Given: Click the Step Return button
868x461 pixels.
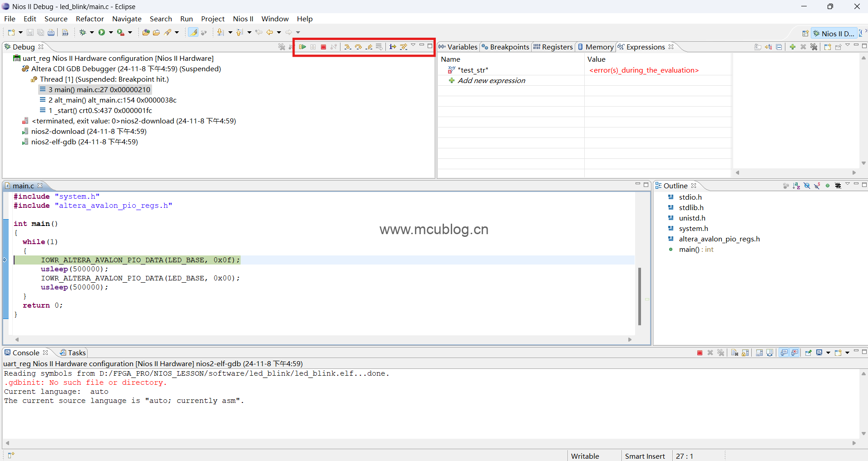Looking at the screenshot, I should [x=369, y=47].
